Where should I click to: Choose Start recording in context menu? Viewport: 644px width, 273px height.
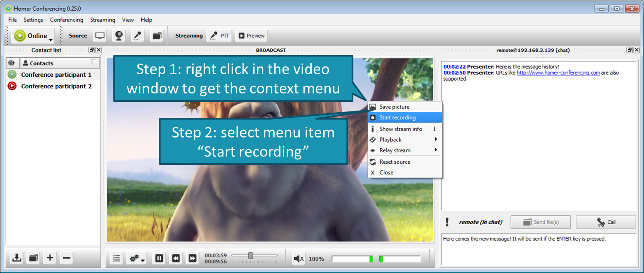(405, 117)
